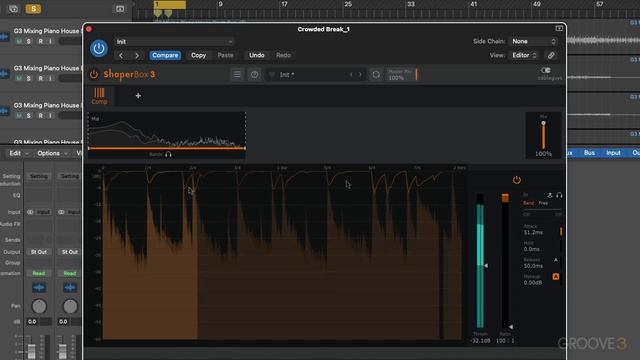Add a new shaper with plus button
The height and width of the screenshot is (360, 640).
coord(138,96)
